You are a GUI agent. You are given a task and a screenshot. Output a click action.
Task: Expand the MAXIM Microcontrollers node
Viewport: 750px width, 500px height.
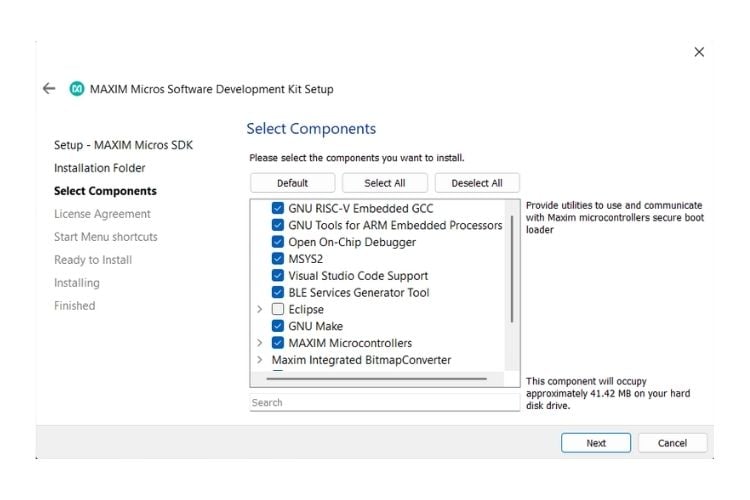260,343
